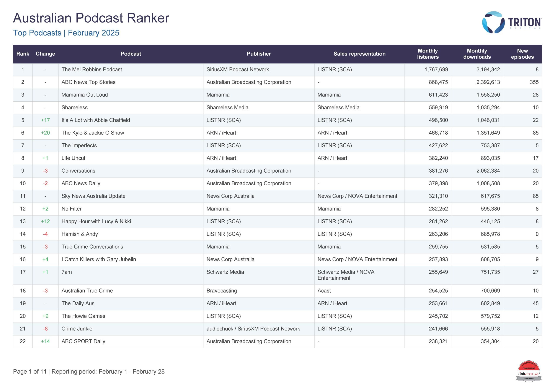
Task: Click the 7am podcast name
Action: click(67, 272)
